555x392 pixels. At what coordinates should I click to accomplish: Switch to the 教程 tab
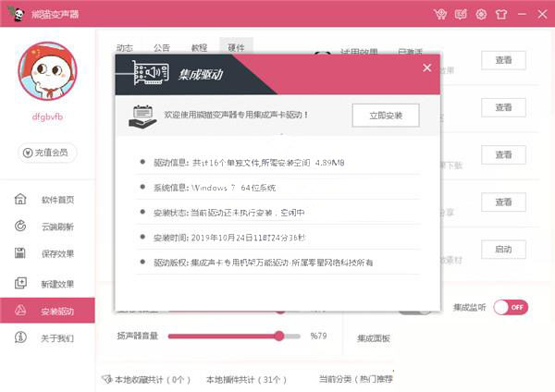199,48
